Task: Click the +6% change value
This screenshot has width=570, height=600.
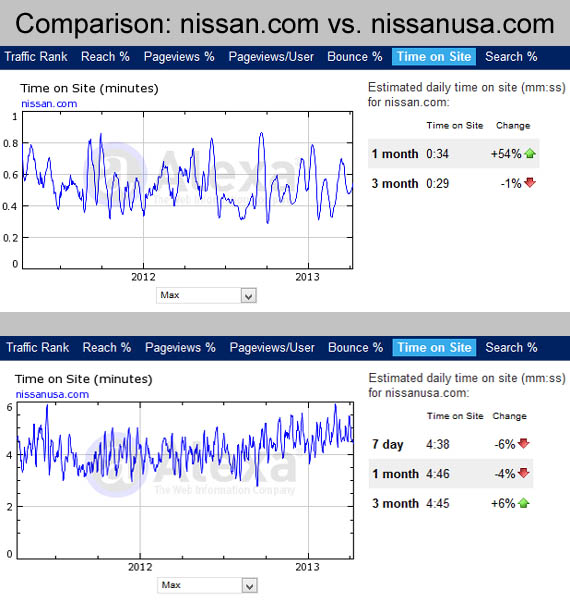Action: [x=503, y=503]
